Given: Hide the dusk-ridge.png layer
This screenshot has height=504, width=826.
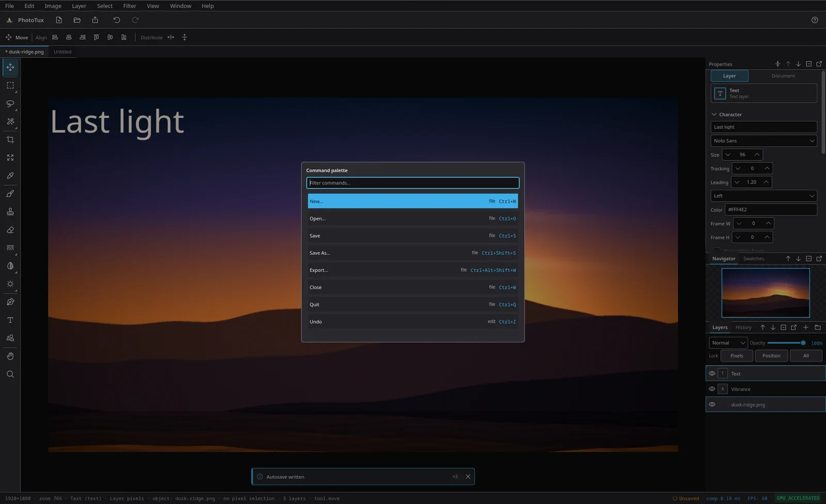Looking at the screenshot, I should point(712,404).
